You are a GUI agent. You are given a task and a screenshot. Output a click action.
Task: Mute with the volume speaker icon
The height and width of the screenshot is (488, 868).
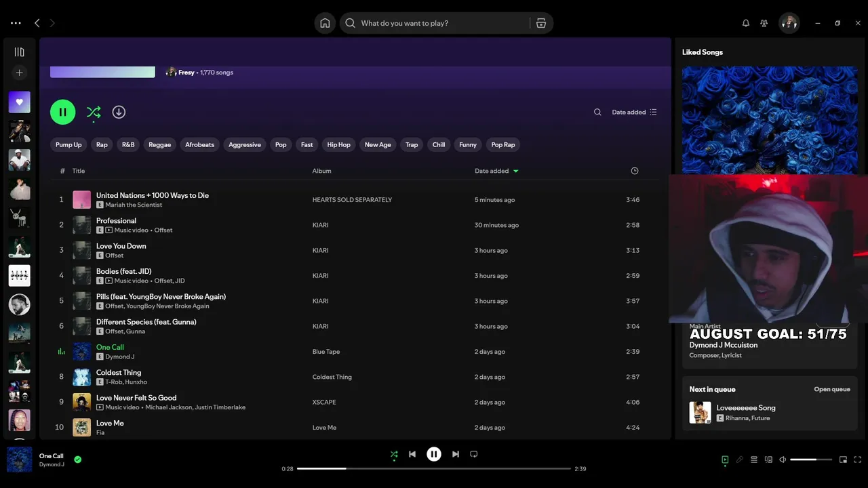click(783, 460)
